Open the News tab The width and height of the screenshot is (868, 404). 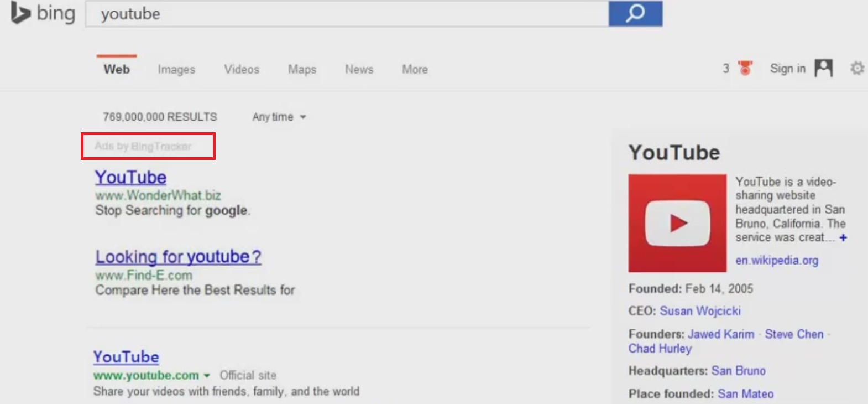[359, 69]
